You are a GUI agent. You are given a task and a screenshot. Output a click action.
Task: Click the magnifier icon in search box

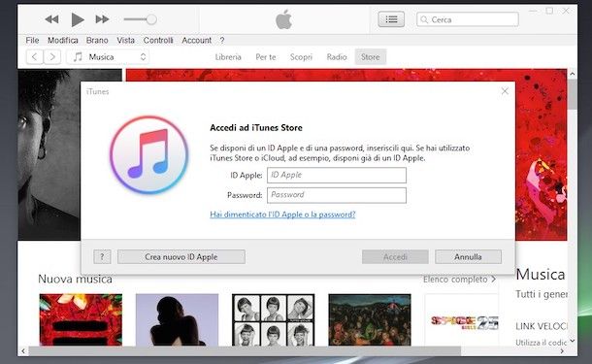pyautogui.click(x=424, y=19)
